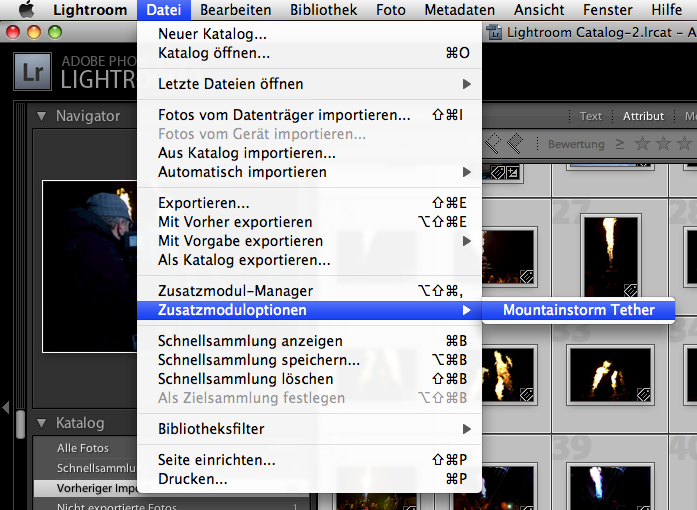Choose Als Katalog exportieren…
The height and width of the screenshot is (510, 697).
pyautogui.click(x=309, y=260)
